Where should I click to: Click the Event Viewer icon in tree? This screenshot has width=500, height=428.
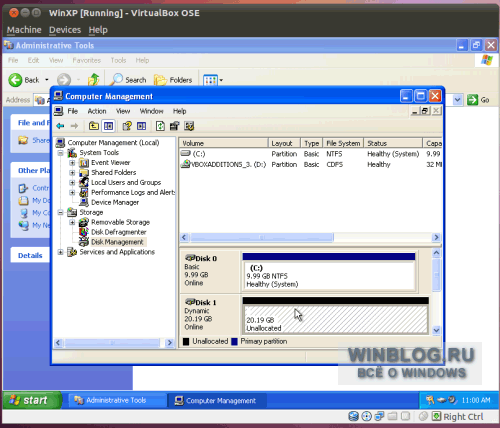coord(84,163)
